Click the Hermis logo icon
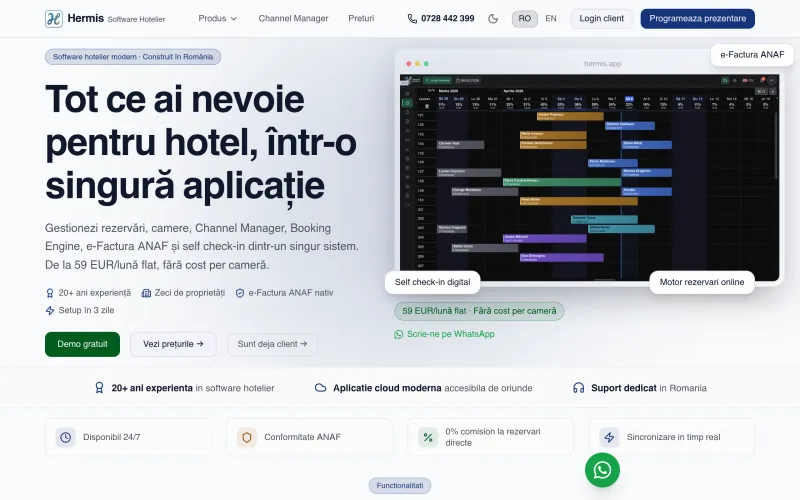 pos(54,19)
